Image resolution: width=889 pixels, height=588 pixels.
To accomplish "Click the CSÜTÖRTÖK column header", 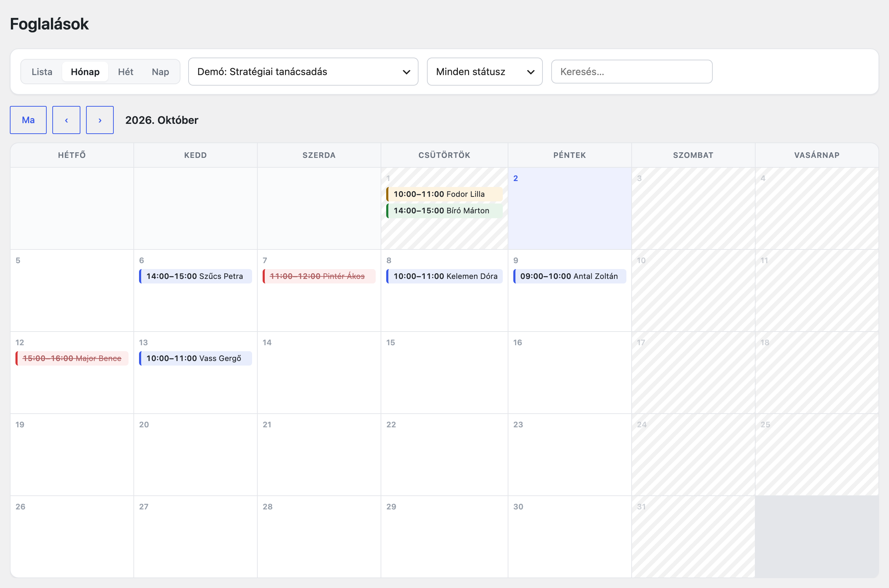I will [x=444, y=155].
